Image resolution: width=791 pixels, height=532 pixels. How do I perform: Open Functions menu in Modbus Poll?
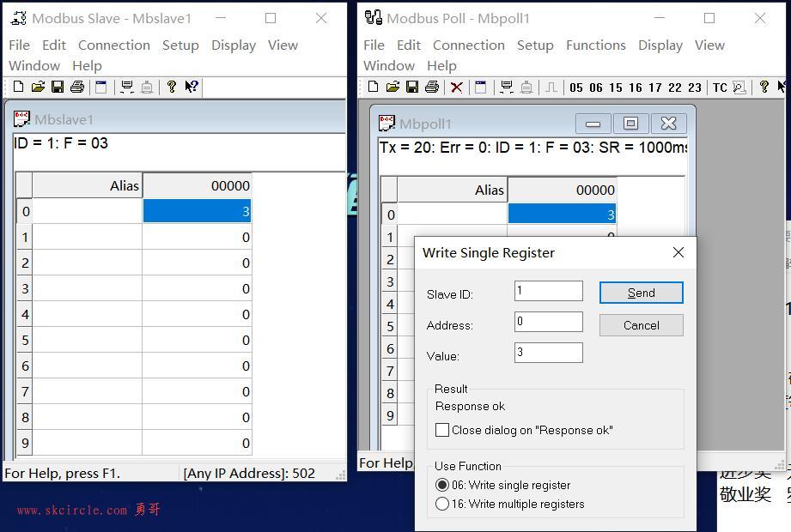596,45
